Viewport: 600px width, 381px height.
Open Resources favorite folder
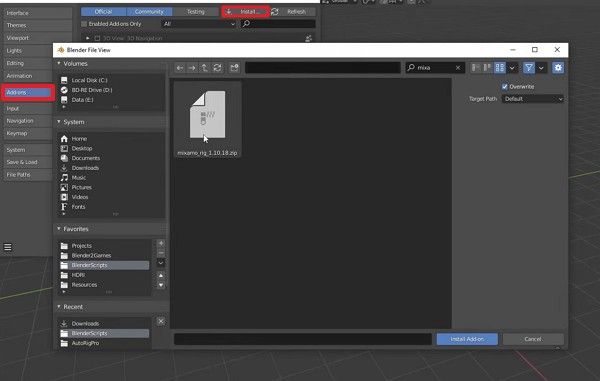(84, 285)
